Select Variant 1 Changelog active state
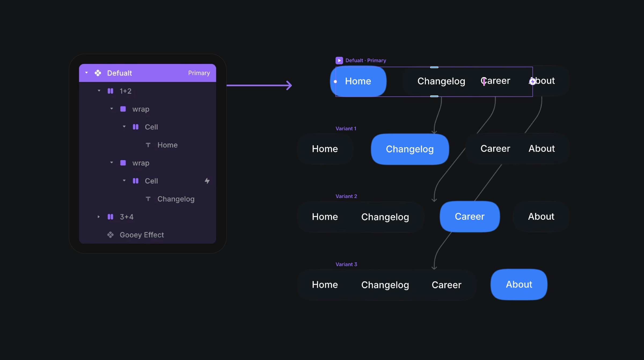This screenshot has height=360, width=644. tap(409, 148)
